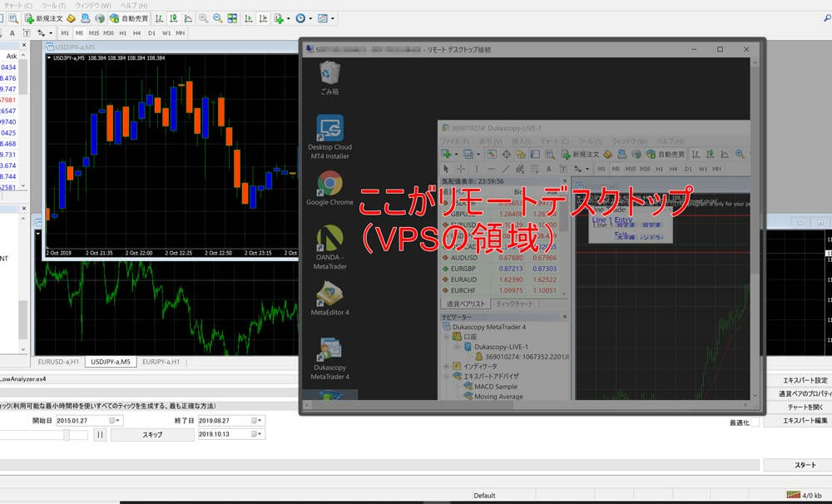Select AUDUSD row in remote market watch

(x=500, y=258)
